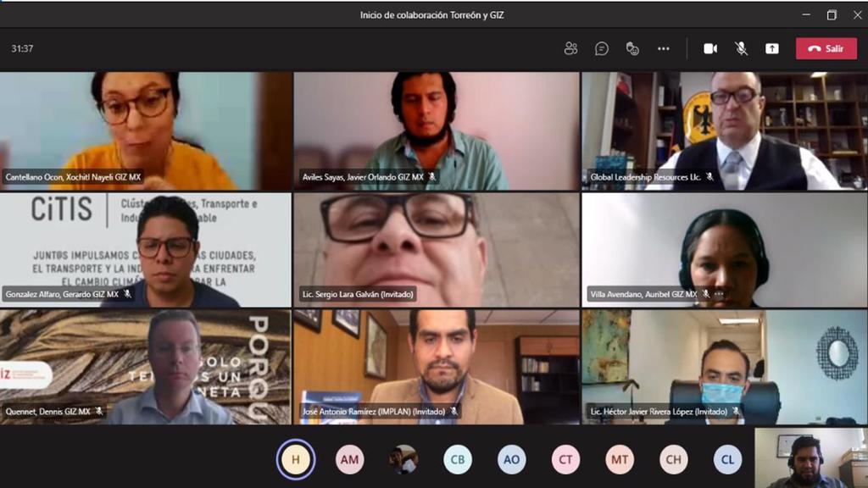Click the AM participant avatar
This screenshot has width=868, height=488.
pos(349,459)
